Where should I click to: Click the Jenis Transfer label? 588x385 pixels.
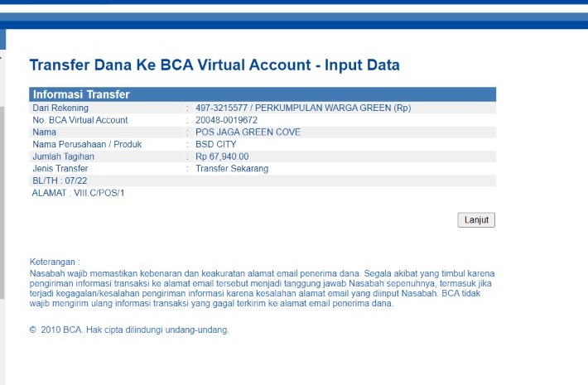[62, 168]
